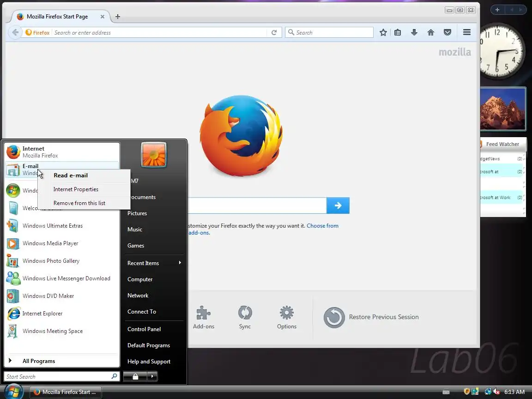This screenshot has height=399, width=532.
Task: Launch Internet Explorer from Start menu
Action: click(62, 314)
